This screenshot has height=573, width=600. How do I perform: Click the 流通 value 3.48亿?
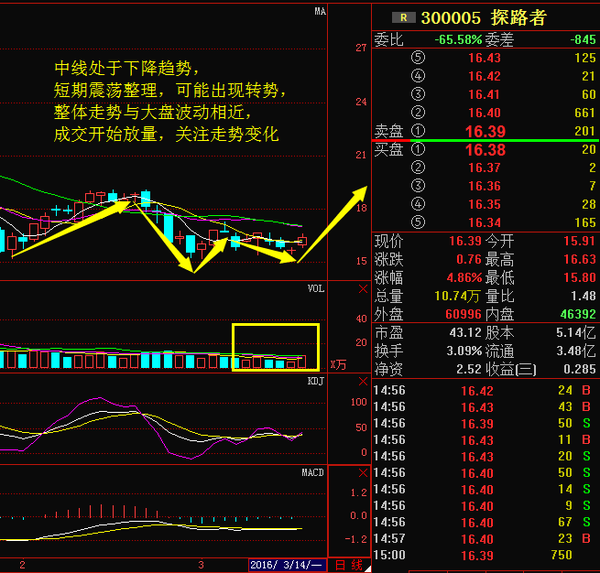pyautogui.click(x=576, y=351)
